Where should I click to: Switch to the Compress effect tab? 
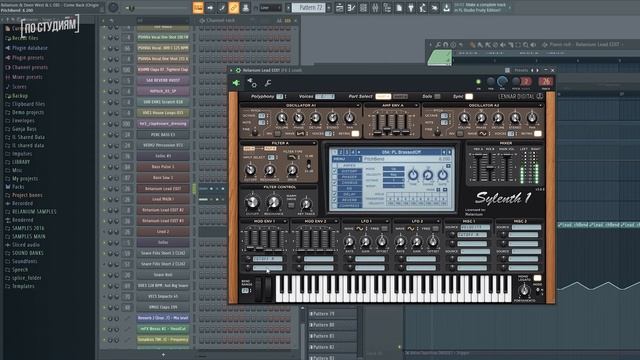point(349,206)
